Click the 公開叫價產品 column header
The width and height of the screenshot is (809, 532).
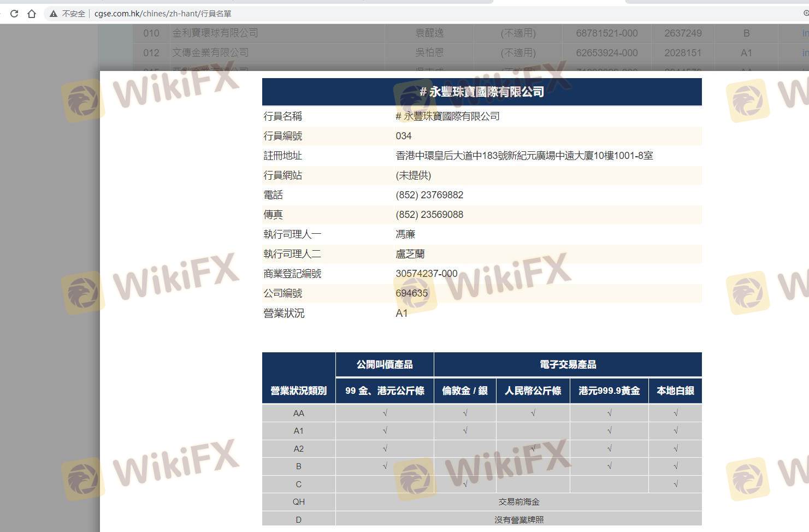click(385, 364)
